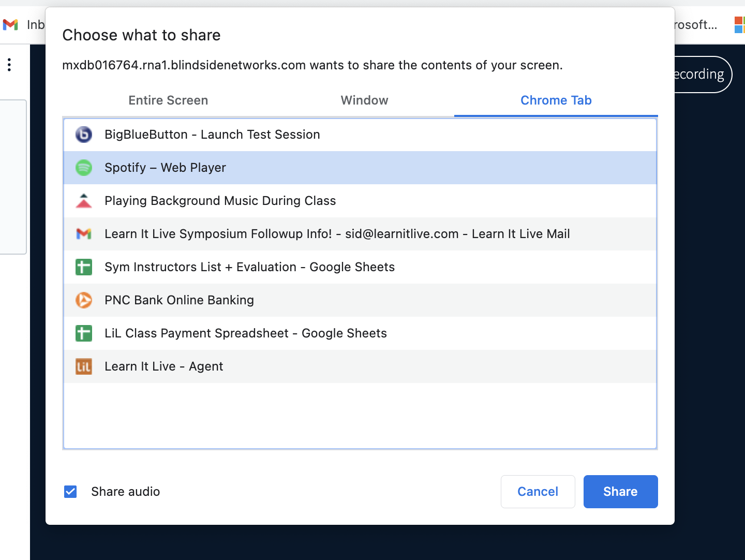Click the Learn It Live Agent icon
Screen dimensions: 745x560
(84, 366)
